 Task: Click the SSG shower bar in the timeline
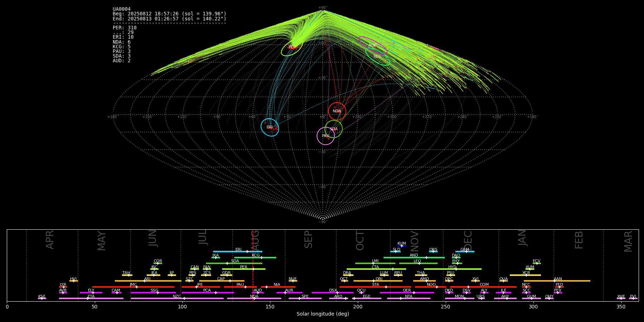[153, 293]
